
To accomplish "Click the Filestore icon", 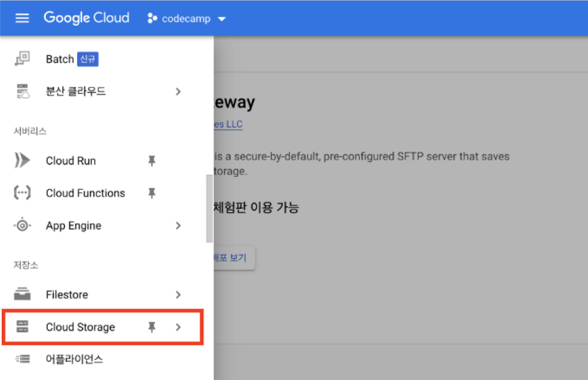I will click(22, 294).
